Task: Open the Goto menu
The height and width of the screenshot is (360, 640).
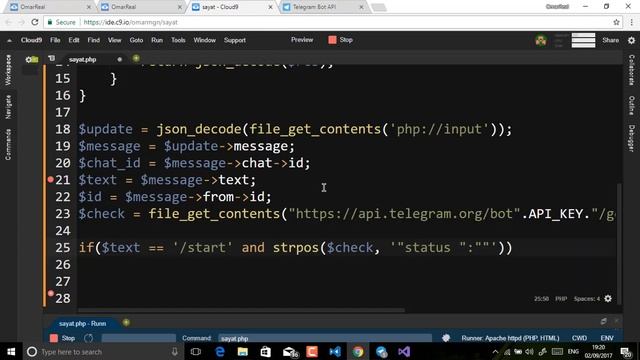Action: pos(136,40)
